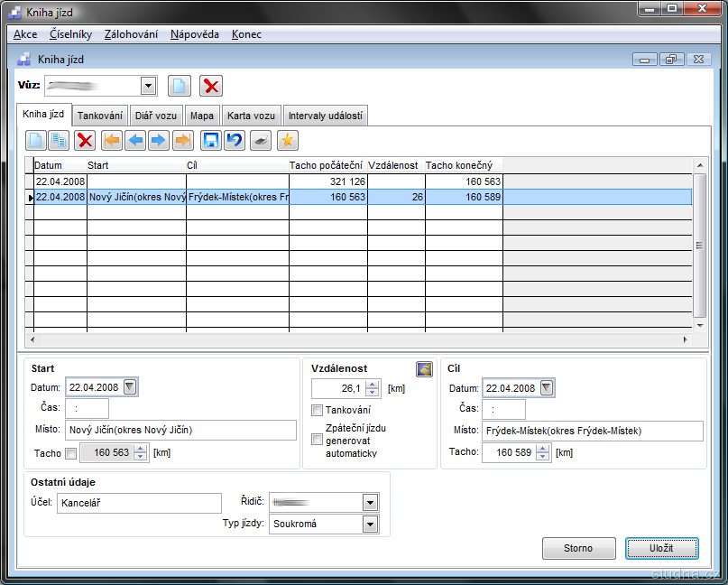Go to the next record with the blue right arrow
Screen dimensions: 728x585
click(159, 140)
